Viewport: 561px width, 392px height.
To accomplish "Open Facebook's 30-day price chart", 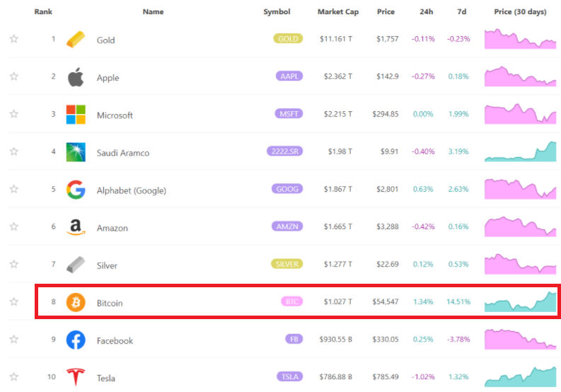I will point(520,340).
